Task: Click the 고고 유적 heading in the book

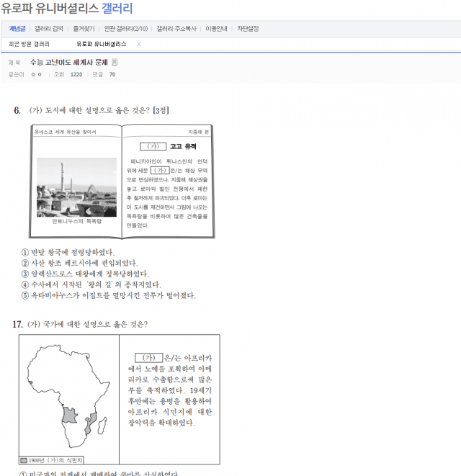Action: coord(183,147)
